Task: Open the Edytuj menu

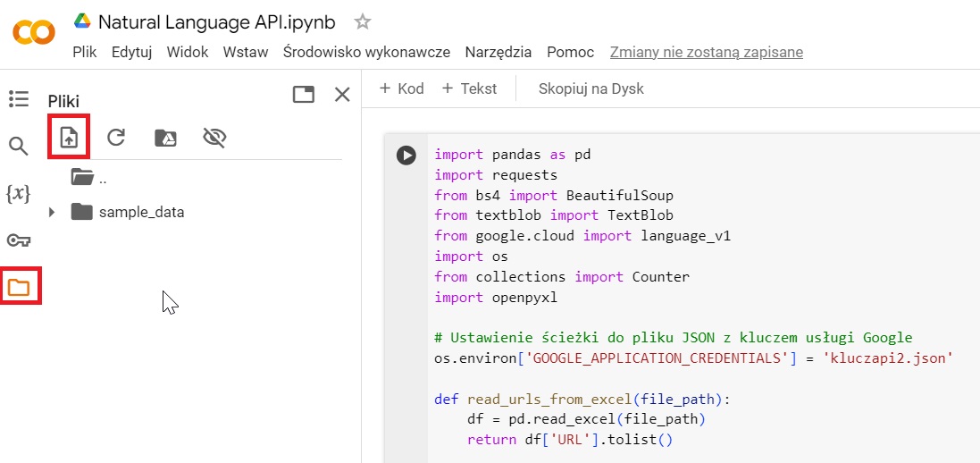Action: pyautogui.click(x=132, y=53)
